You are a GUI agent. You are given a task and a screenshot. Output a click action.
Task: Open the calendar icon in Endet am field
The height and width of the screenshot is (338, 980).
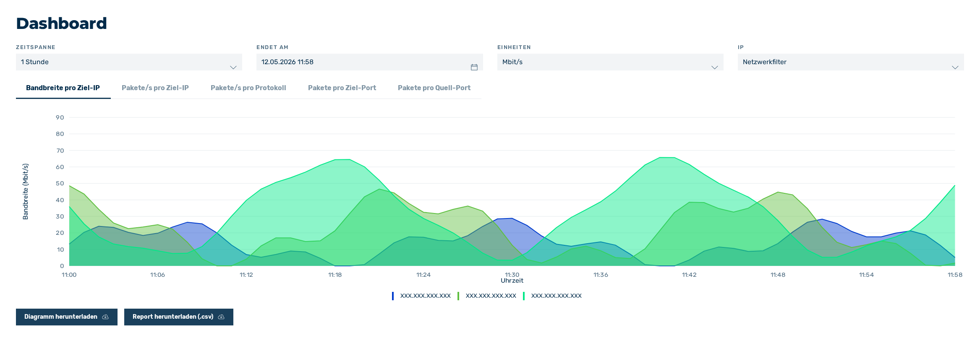coord(474,67)
